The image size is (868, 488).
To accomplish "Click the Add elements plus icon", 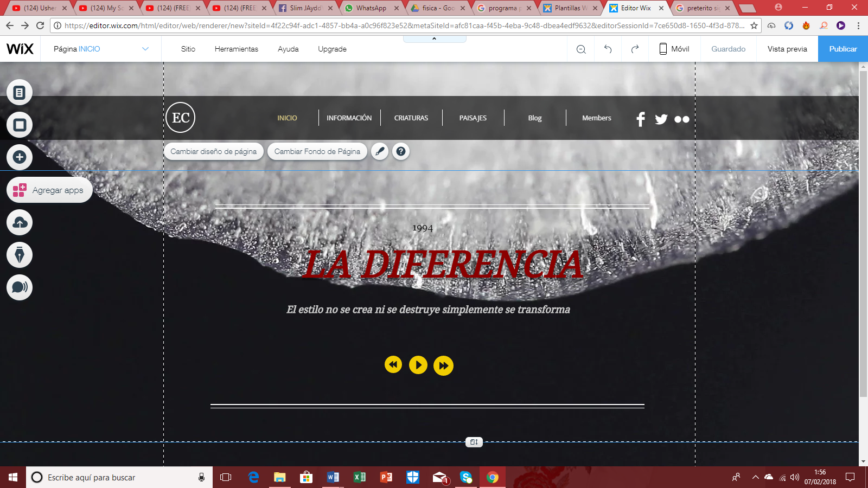I will pos(20,157).
